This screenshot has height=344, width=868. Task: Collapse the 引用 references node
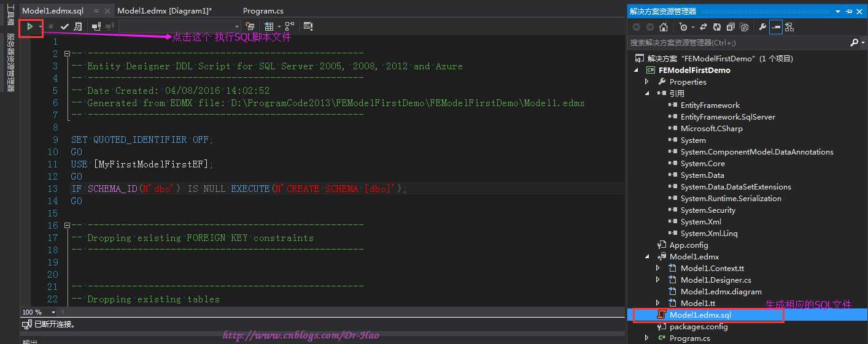pos(647,93)
